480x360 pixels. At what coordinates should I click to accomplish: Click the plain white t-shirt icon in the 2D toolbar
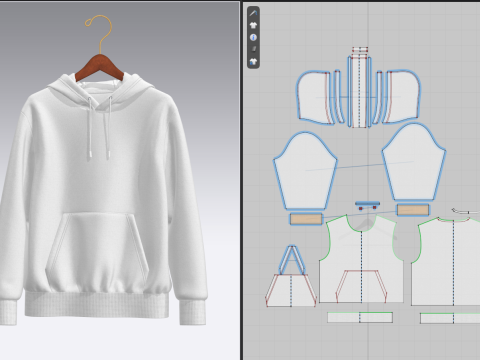(253, 25)
